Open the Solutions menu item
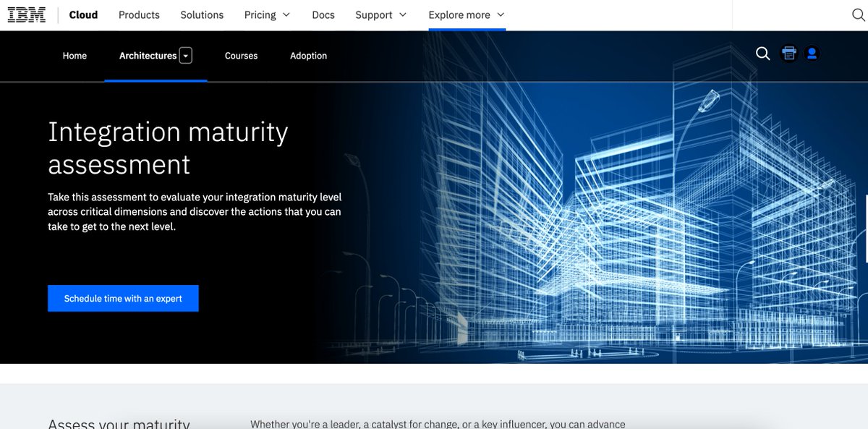This screenshot has width=868, height=429. 202,14
